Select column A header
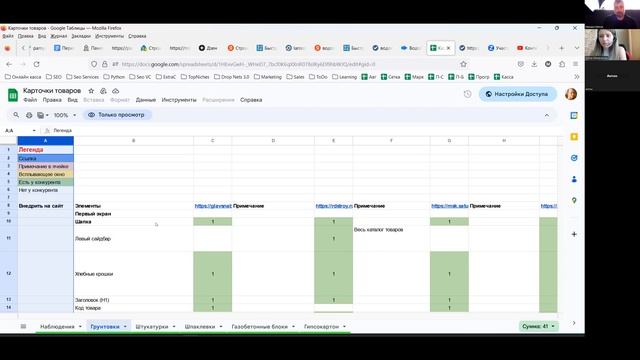The image size is (640, 360). 45,141
